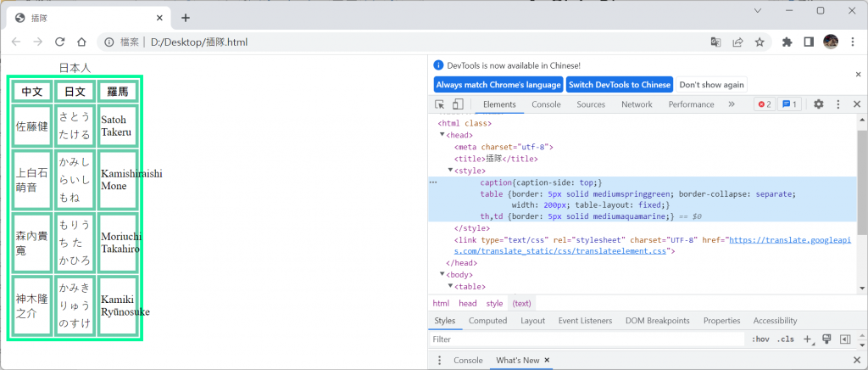
Task: Click Don't show again button
Action: pos(711,85)
